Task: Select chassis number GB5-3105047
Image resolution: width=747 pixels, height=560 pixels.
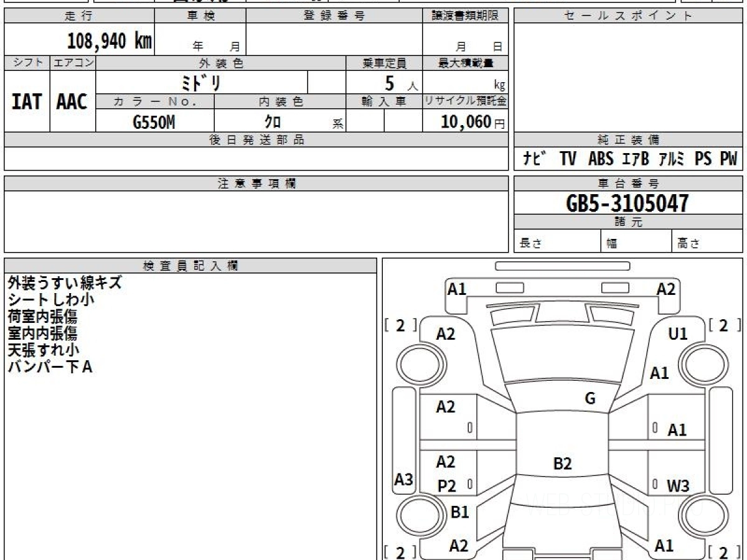Action: [x=627, y=203]
